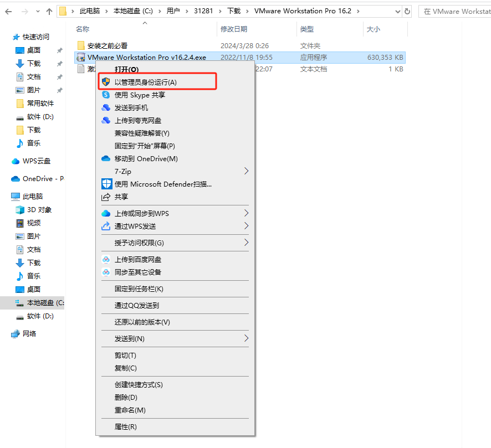The height and width of the screenshot is (448, 491).
Task: Choose 属性(R) from the context menu
Action: click(126, 427)
